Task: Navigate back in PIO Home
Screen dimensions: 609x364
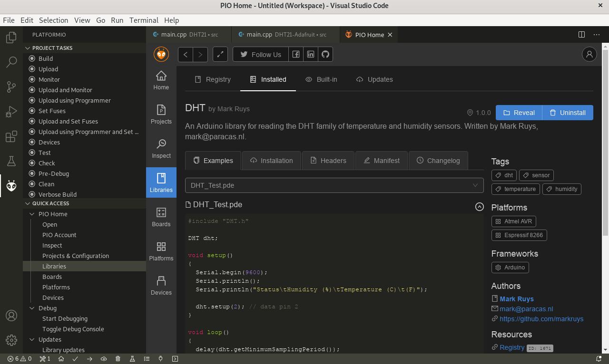Action: pos(186,54)
